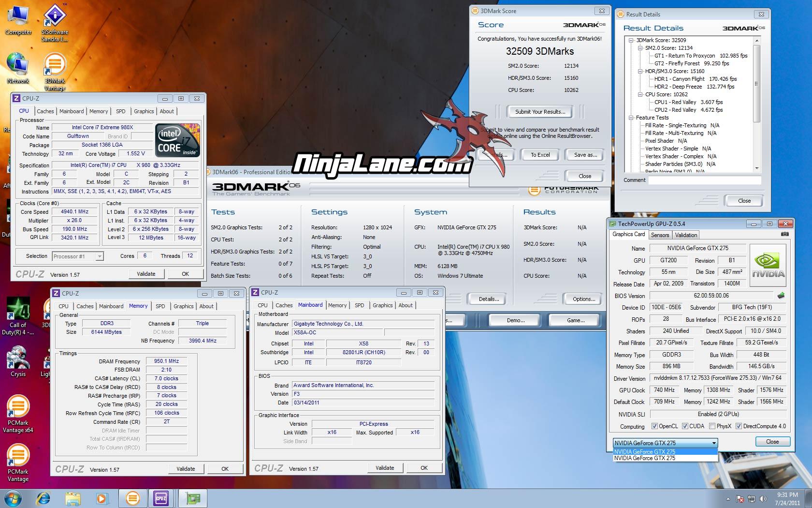Click the Demo... button in 3DMark06

(516, 320)
